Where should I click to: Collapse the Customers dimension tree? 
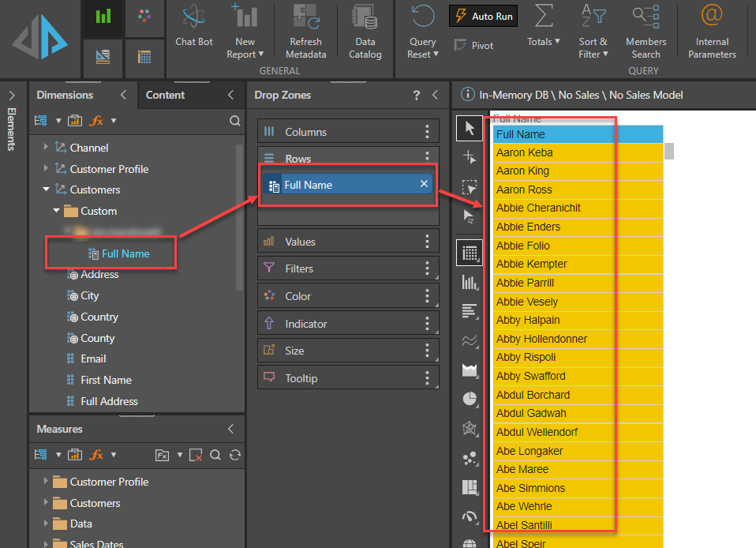click(x=47, y=190)
